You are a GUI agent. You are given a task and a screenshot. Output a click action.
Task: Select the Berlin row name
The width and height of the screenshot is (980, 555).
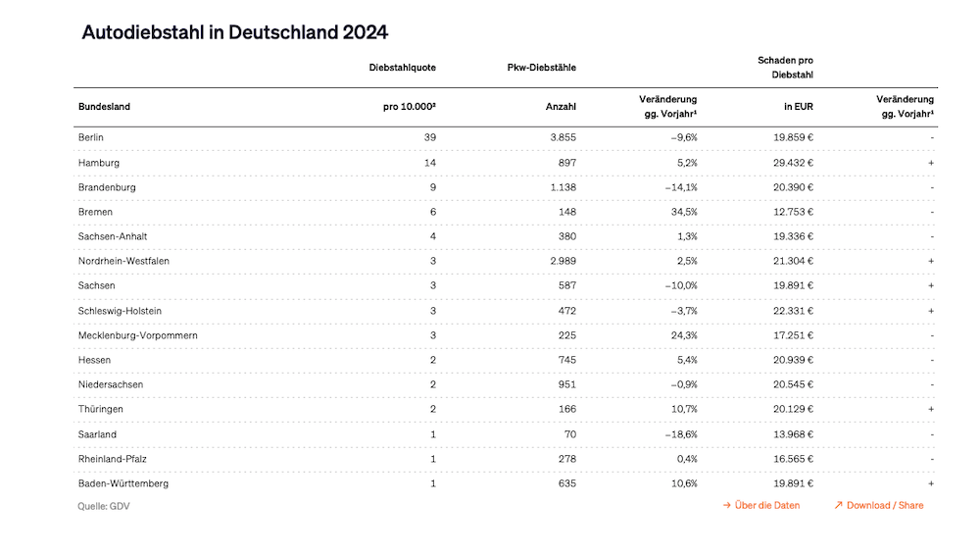pyautogui.click(x=91, y=138)
